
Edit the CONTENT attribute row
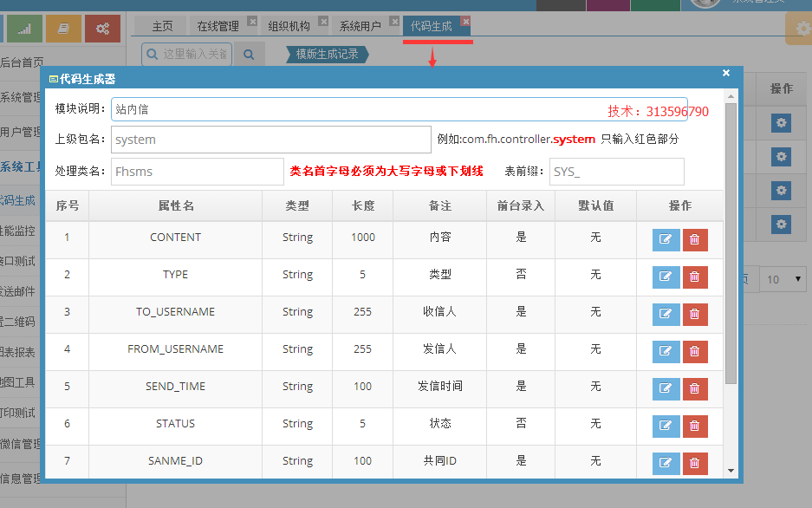[666, 239]
